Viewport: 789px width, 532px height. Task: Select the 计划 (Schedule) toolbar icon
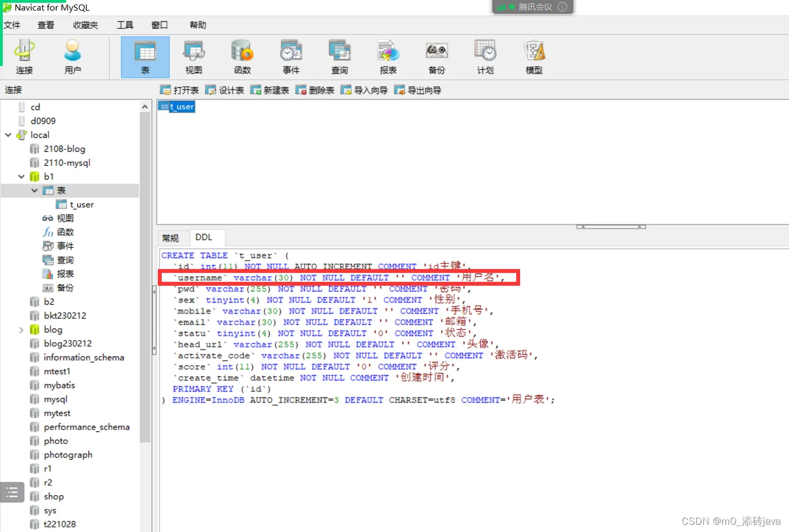pyautogui.click(x=485, y=57)
